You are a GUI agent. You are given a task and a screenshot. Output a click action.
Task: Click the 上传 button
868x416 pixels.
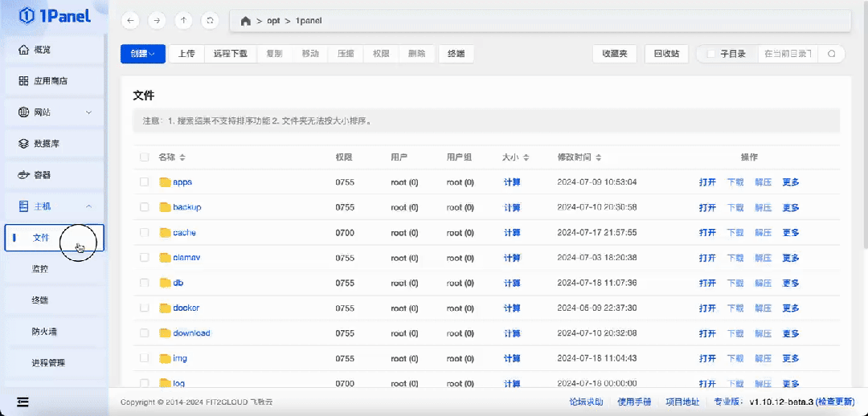(186, 55)
